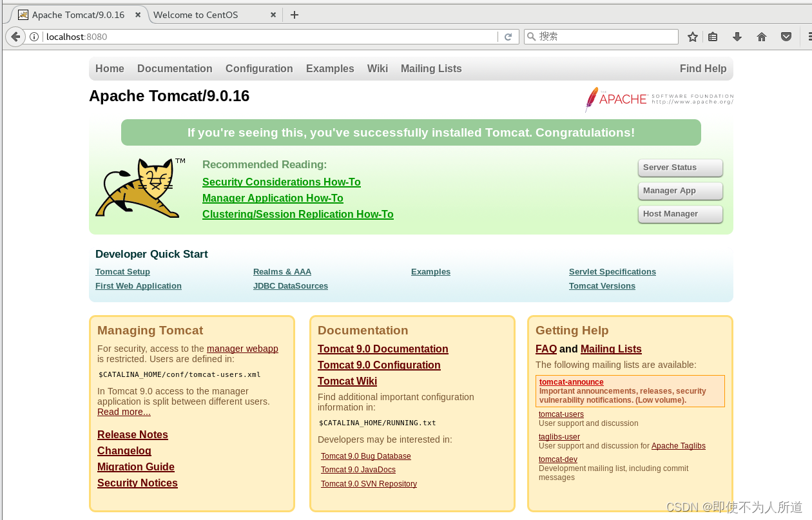Open a new tab with the plus button
This screenshot has width=812, height=520.
click(295, 15)
